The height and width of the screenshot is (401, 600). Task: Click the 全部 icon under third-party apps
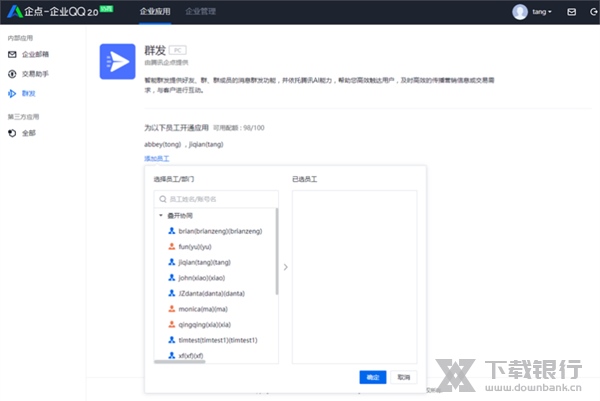click(12, 133)
